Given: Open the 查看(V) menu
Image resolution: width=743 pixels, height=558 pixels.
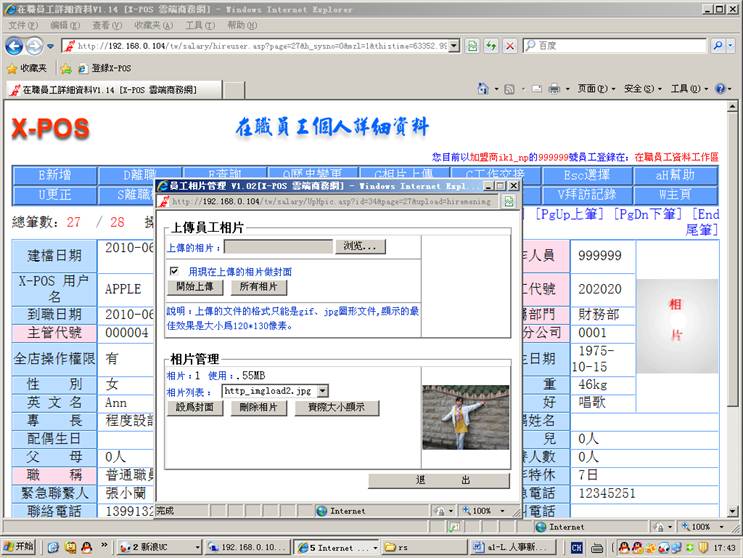Looking at the screenshot, I should (x=107, y=25).
